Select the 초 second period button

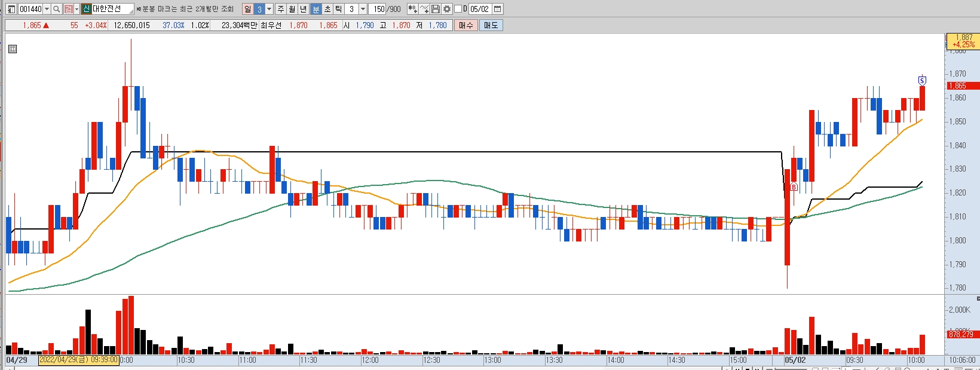[327, 9]
